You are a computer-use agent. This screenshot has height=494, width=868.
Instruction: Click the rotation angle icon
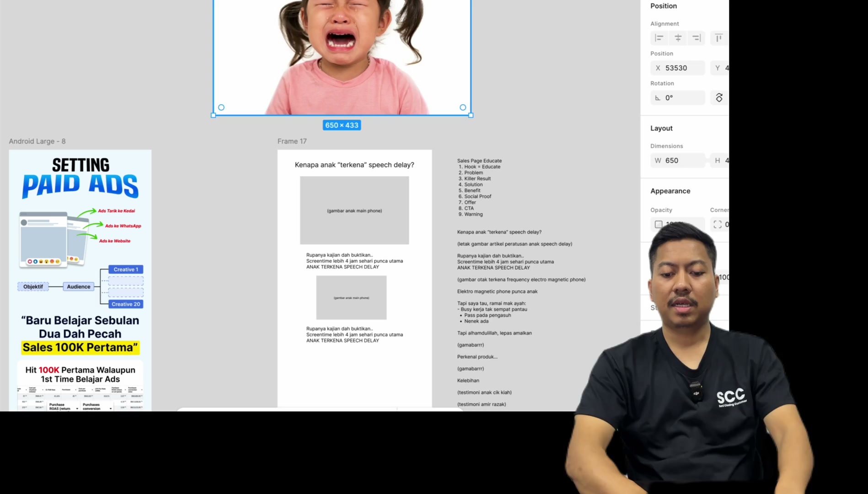pyautogui.click(x=658, y=98)
